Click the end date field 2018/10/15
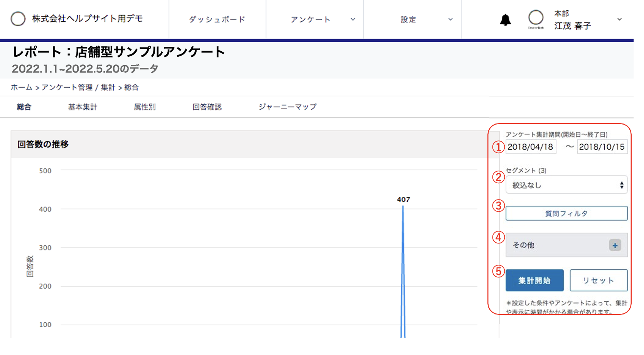644x355 pixels. (602, 147)
